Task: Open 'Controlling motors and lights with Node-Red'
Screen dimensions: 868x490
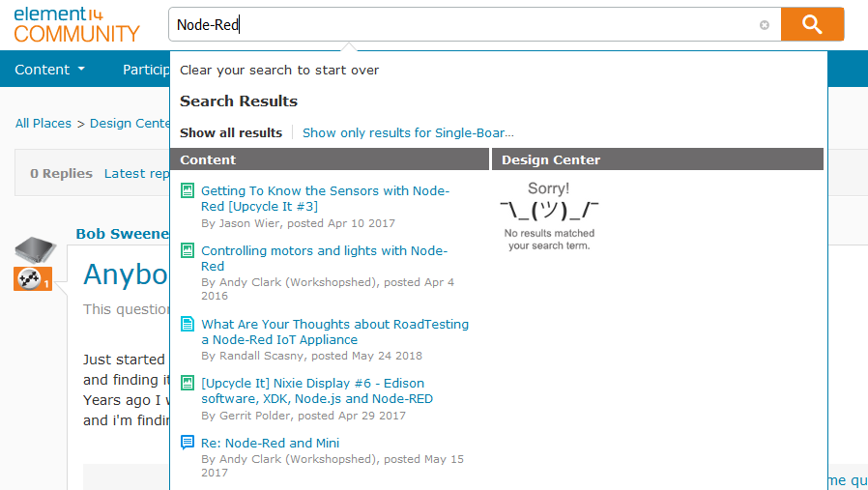Action: tap(324, 259)
